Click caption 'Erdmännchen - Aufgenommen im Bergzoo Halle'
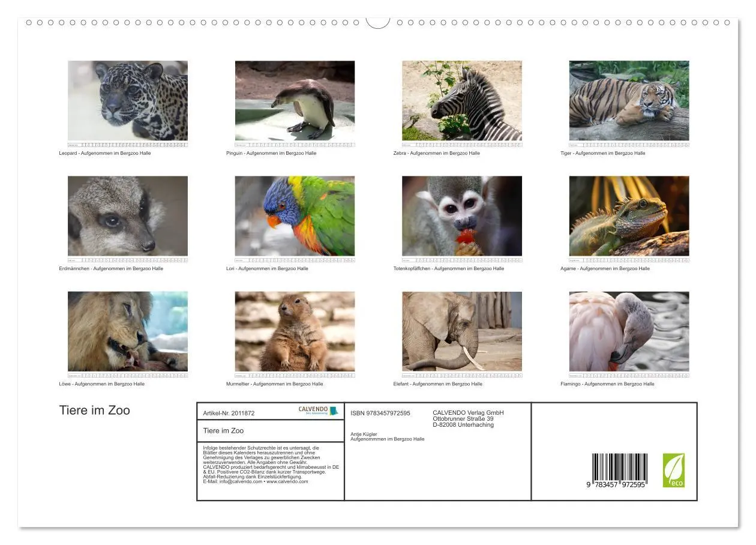Screen dimensions: 756x545 111,268
